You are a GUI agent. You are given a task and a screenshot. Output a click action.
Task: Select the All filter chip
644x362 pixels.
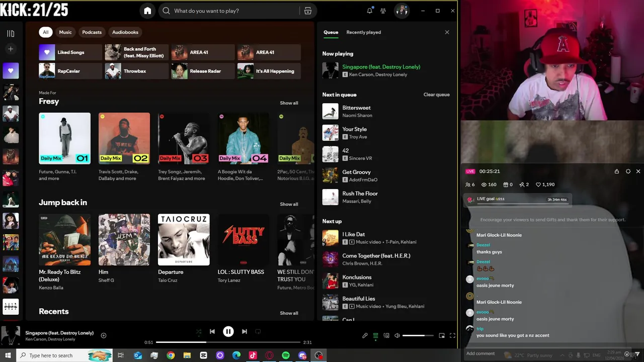pyautogui.click(x=45, y=32)
